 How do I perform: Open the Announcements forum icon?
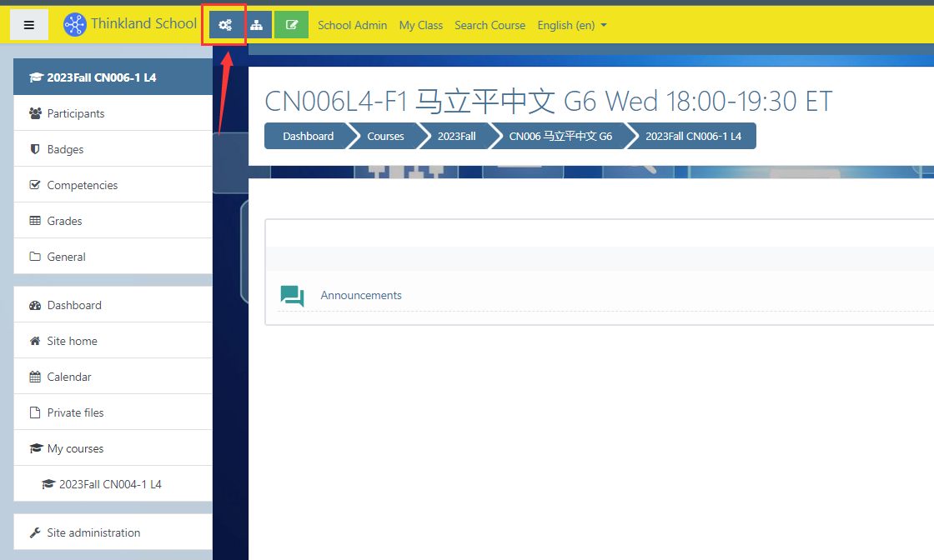(292, 296)
